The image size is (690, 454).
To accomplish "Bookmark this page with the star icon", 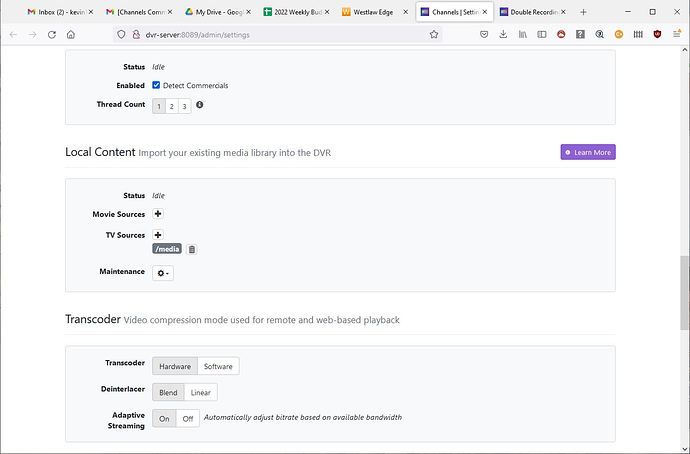I will [x=434, y=33].
